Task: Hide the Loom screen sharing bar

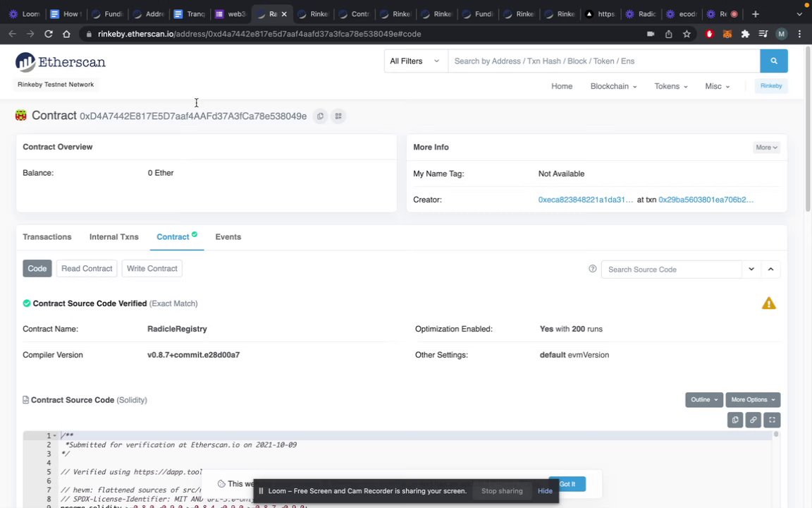Action: coord(545,491)
